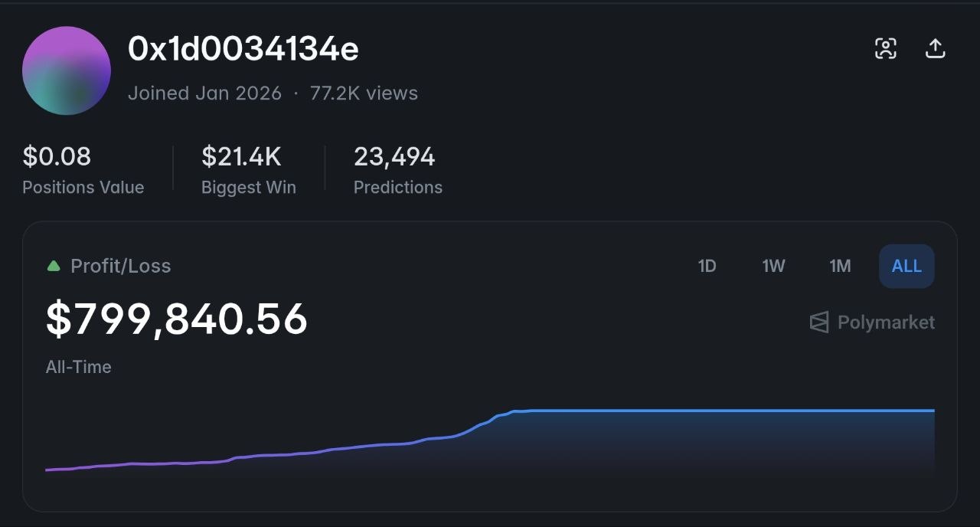Click the green Profit/Loss triangle indicator
980x527 pixels.
point(53,266)
